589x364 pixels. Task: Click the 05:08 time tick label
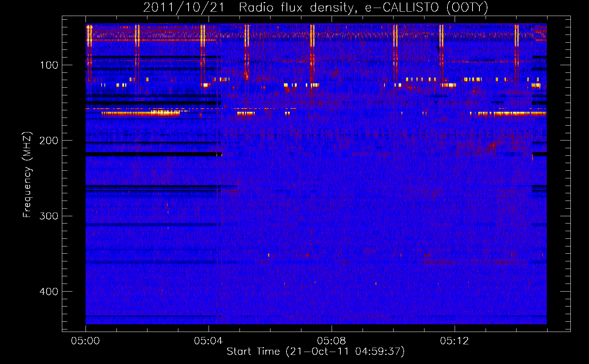pyautogui.click(x=332, y=341)
